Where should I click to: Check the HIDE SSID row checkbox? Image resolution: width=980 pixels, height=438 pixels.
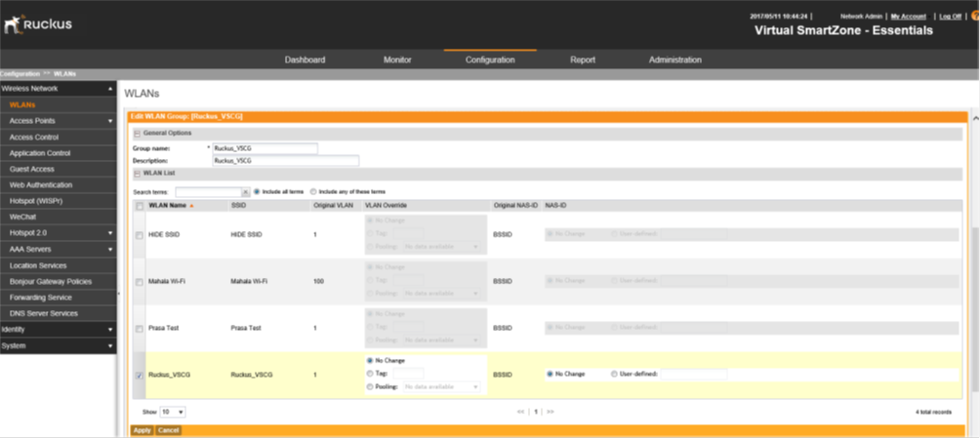pyautogui.click(x=139, y=235)
